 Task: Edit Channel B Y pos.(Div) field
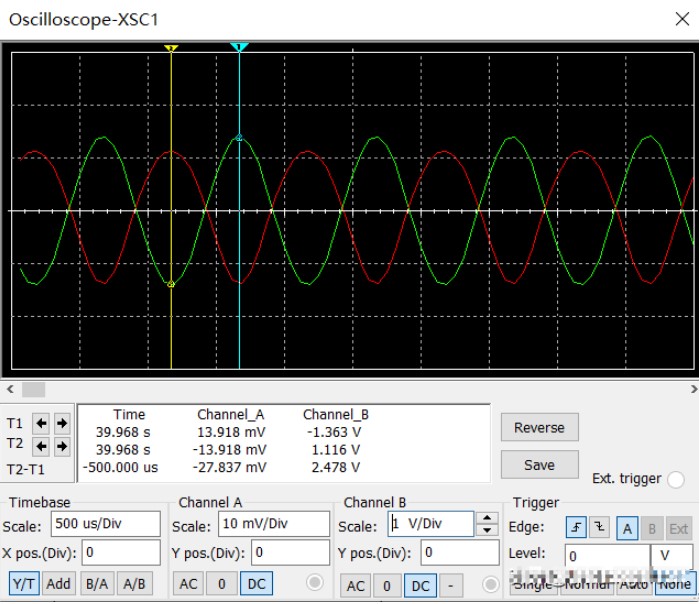click(x=460, y=553)
